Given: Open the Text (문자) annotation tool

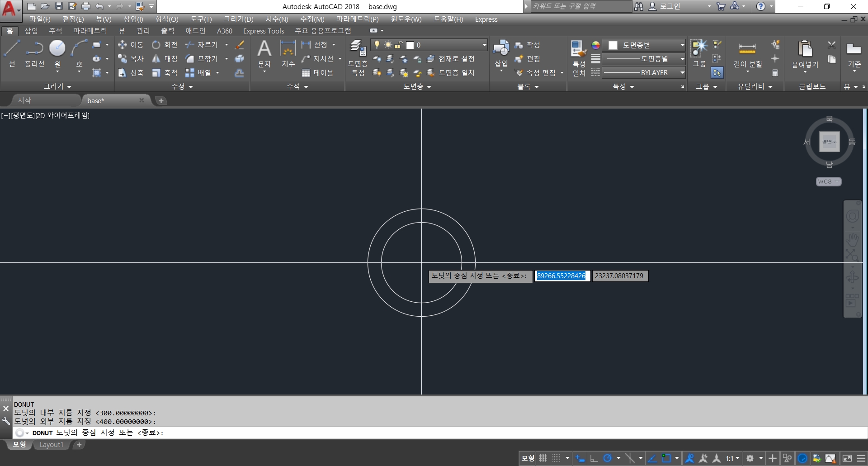Looking at the screenshot, I should pos(264,54).
